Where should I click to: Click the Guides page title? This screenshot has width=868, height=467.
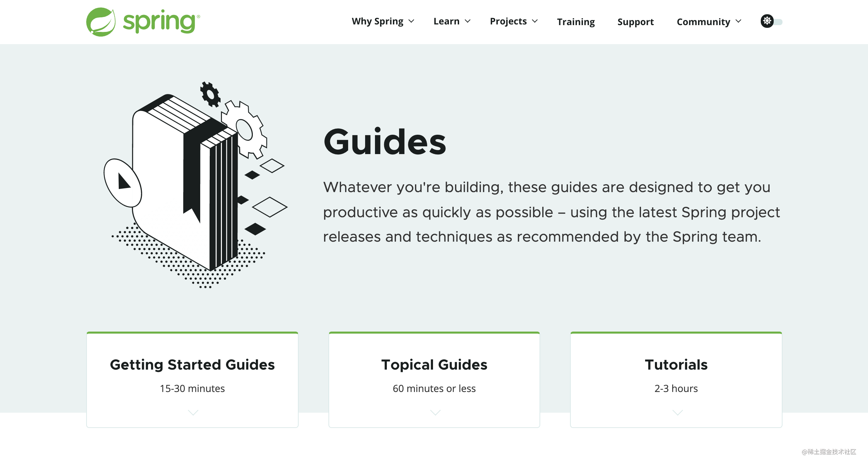(385, 142)
